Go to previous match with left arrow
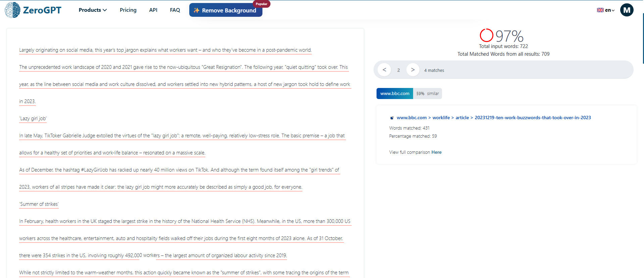The height and width of the screenshot is (278, 644). (384, 70)
